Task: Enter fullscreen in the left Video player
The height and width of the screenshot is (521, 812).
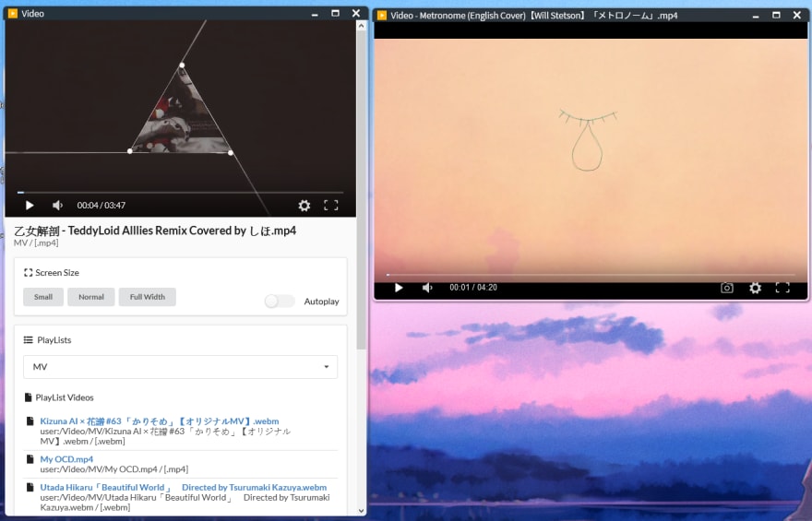Action: (x=331, y=206)
